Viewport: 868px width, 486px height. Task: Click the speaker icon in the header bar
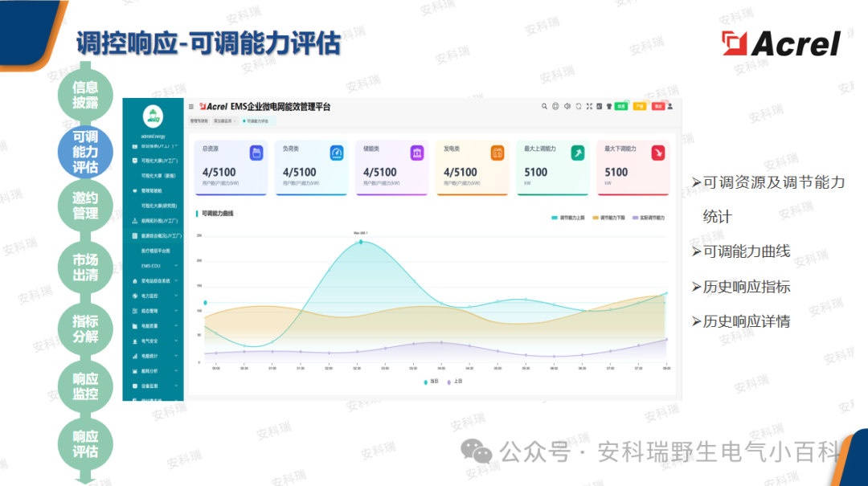[x=567, y=106]
